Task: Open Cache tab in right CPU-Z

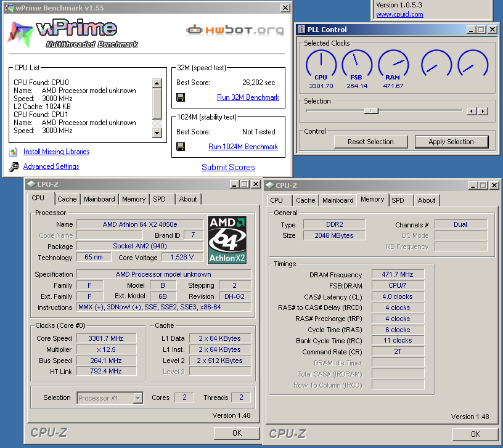Action: (x=306, y=200)
